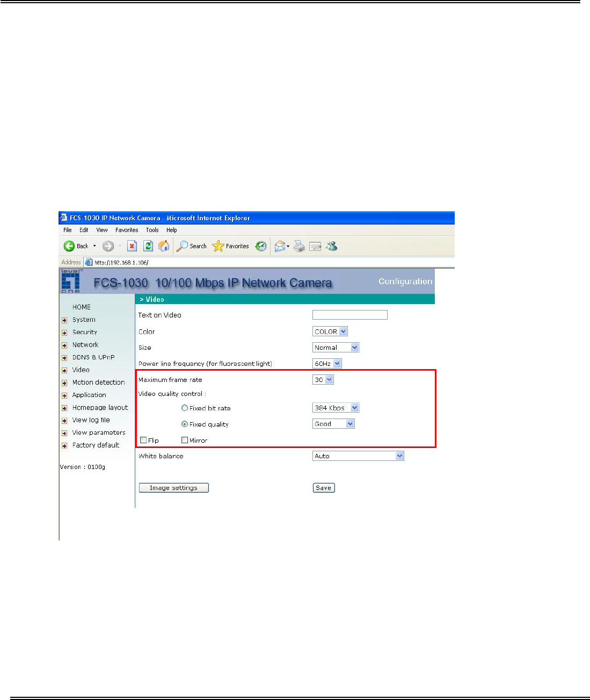Open the System settings link

click(84, 320)
